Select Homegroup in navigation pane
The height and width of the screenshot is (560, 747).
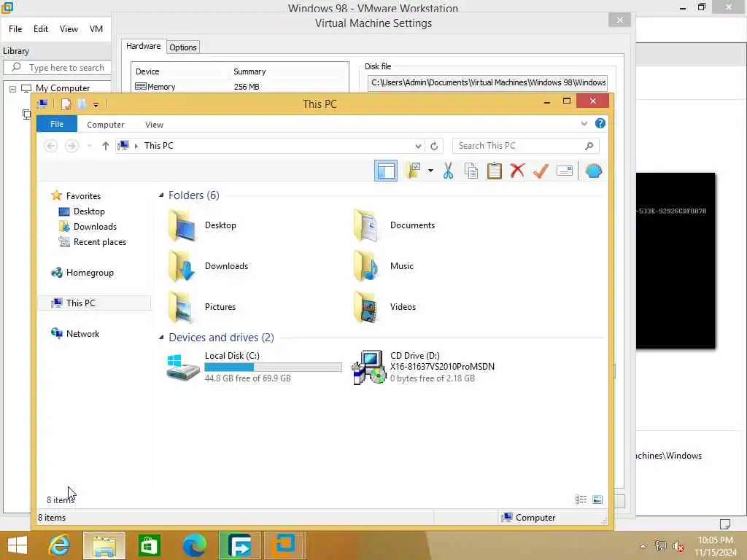point(90,273)
